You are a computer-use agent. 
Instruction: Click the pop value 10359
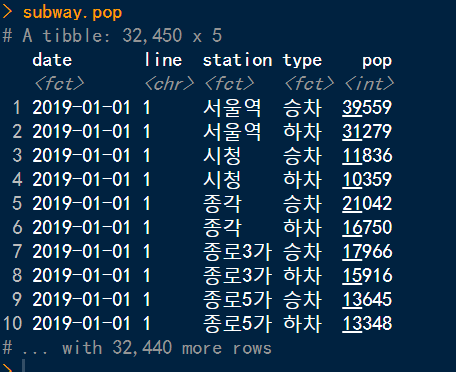point(367,179)
